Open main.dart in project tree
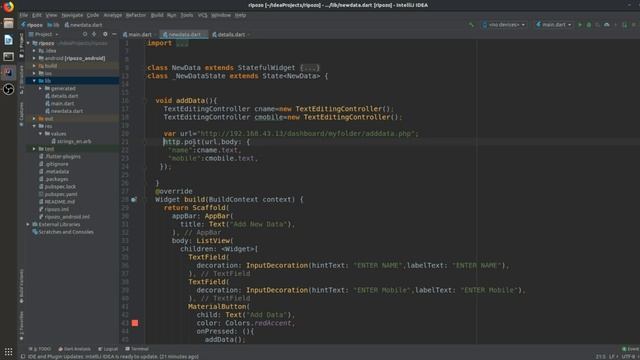 coord(59,104)
